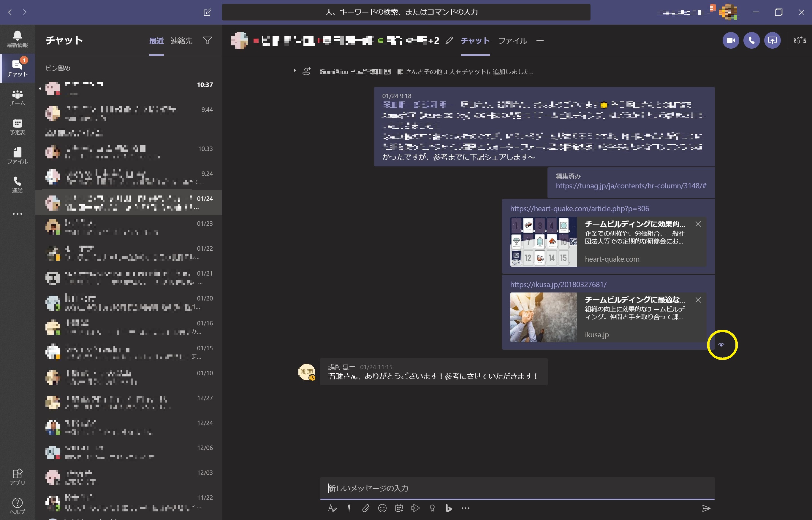Image resolution: width=812 pixels, height=520 pixels.
Task: Attach a file with the paperclip icon
Action: point(365,508)
